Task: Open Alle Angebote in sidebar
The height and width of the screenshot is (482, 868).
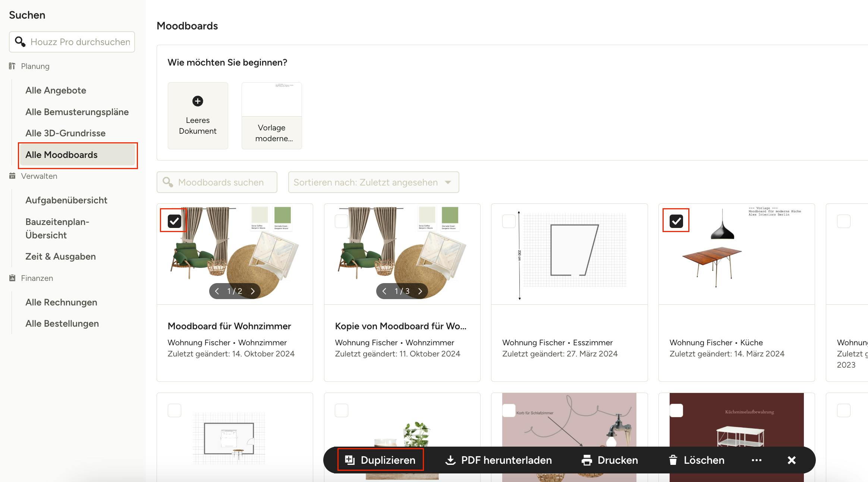Action: point(56,90)
